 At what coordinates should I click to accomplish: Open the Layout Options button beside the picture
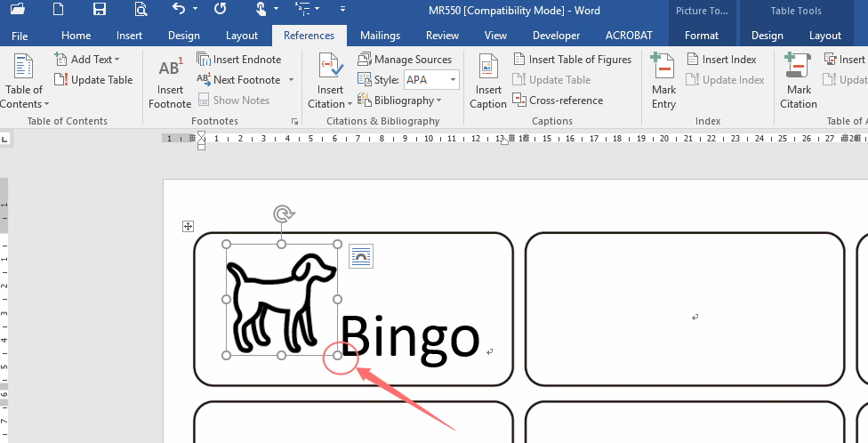coord(361,256)
